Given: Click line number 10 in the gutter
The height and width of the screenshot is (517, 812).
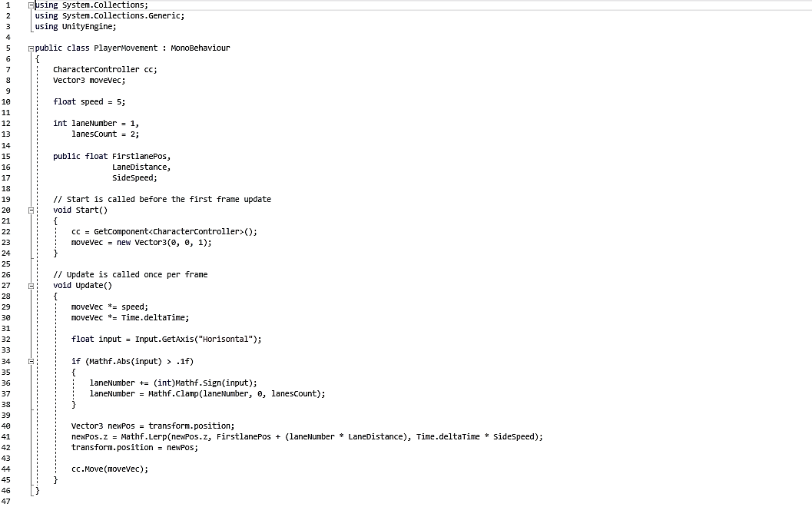Looking at the screenshot, I should pyautogui.click(x=8, y=101).
